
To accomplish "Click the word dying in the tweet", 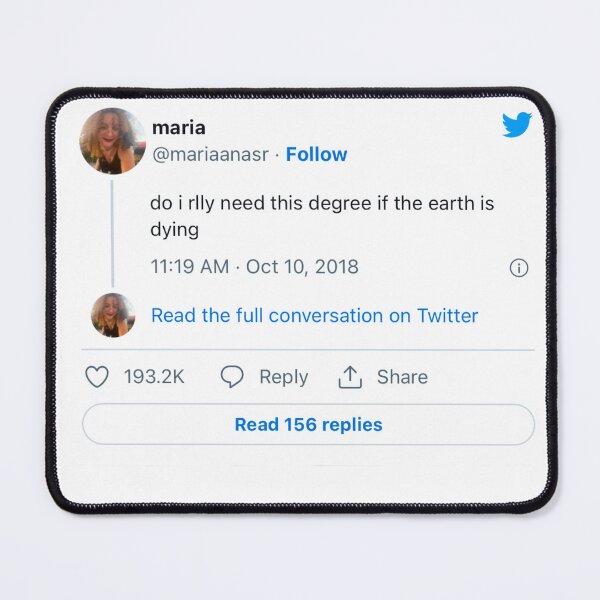I will point(174,230).
